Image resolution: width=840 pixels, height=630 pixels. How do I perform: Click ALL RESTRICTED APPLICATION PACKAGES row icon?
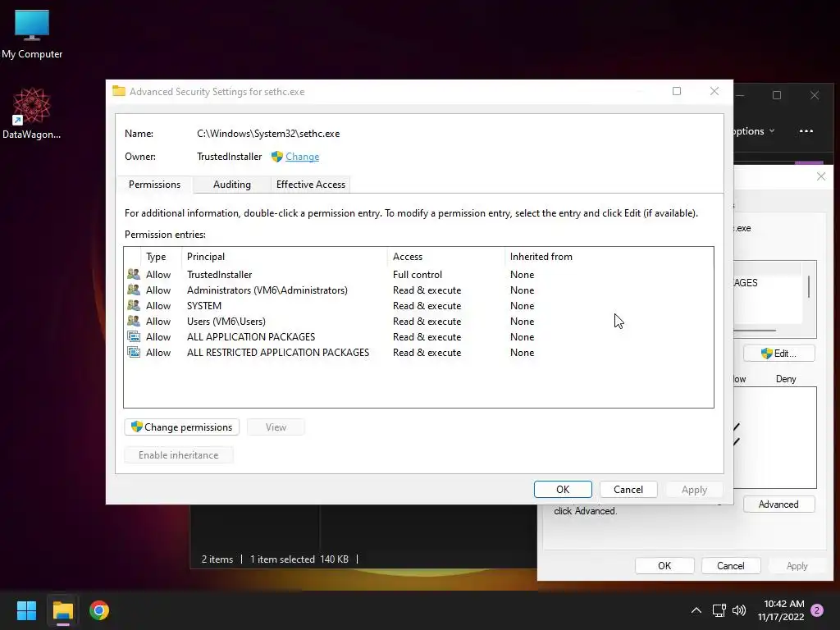click(x=134, y=353)
